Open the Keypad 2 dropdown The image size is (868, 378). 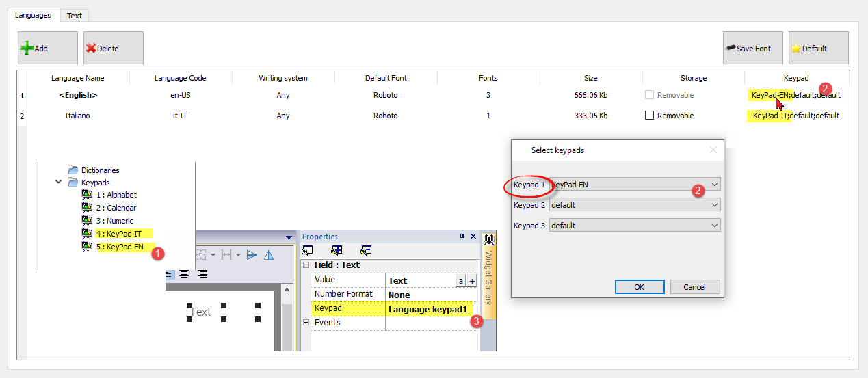[715, 205]
